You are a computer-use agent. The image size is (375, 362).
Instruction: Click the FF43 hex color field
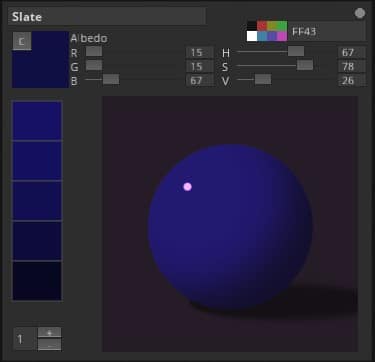click(x=327, y=31)
